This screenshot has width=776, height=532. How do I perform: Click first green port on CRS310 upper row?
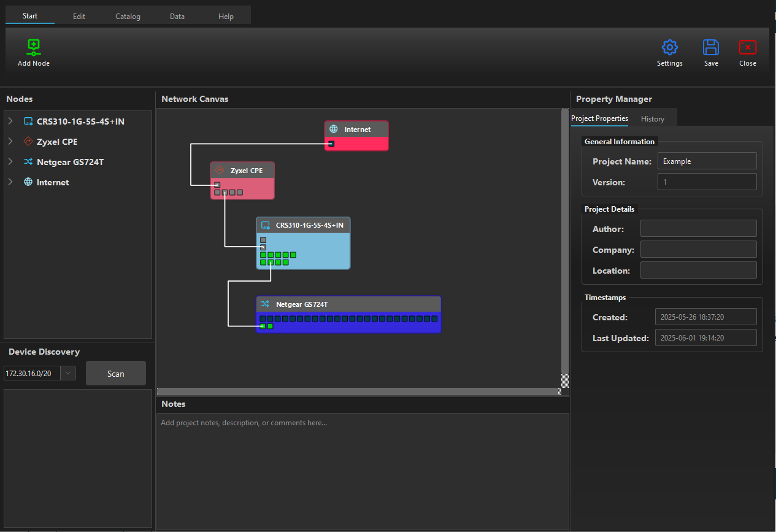pyautogui.click(x=263, y=255)
